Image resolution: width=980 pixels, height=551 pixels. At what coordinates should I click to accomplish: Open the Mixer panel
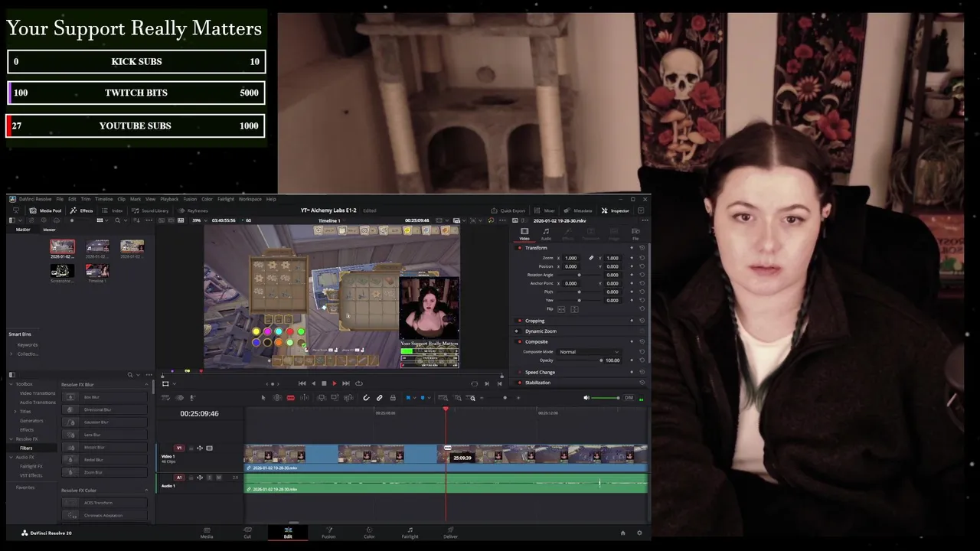coord(546,210)
